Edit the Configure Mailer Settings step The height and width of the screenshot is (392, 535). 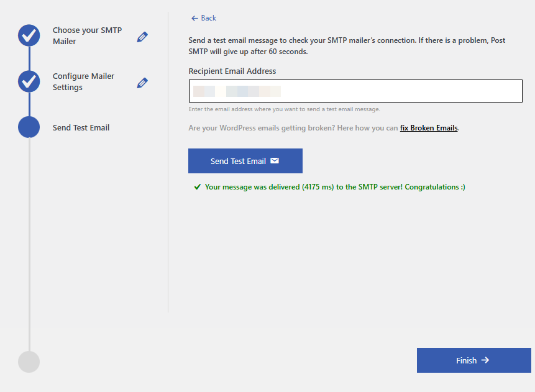(142, 82)
